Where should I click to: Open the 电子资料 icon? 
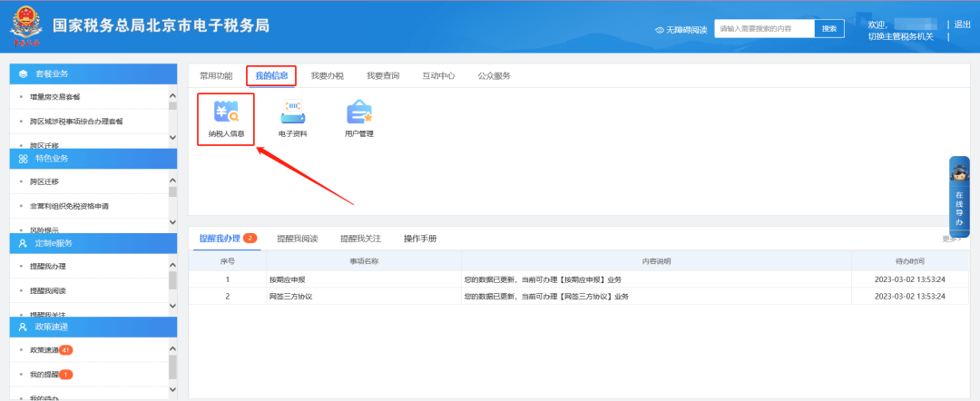[292, 119]
